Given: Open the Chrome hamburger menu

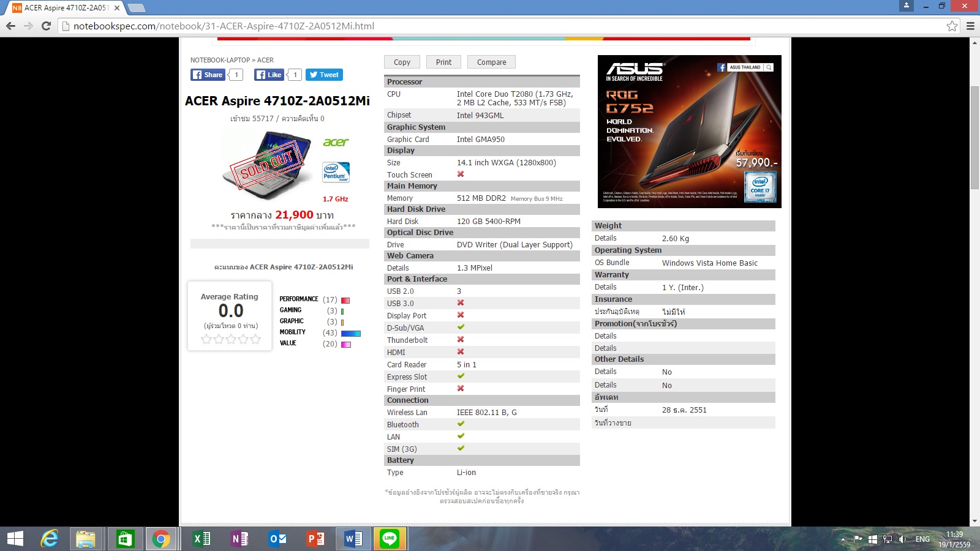Looking at the screenshot, I should click(x=970, y=26).
